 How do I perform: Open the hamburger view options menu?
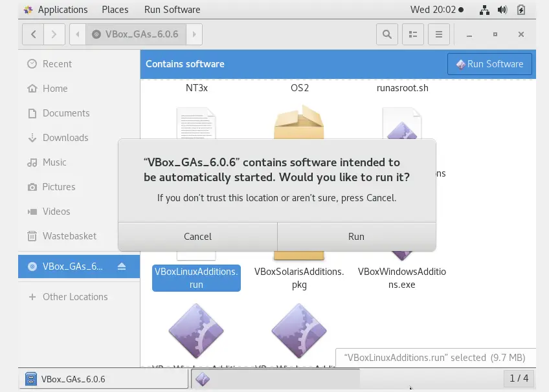[x=439, y=34]
